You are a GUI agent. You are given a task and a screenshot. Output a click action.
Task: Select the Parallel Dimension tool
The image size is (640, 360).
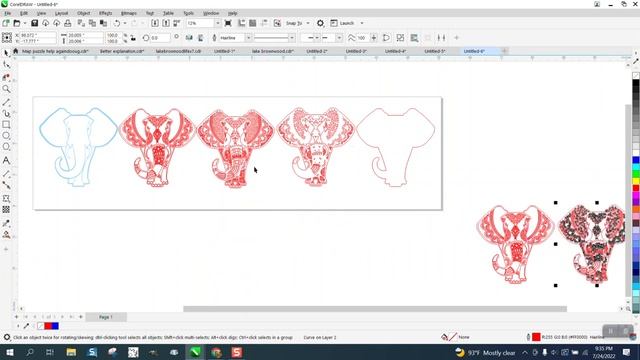tap(6, 174)
